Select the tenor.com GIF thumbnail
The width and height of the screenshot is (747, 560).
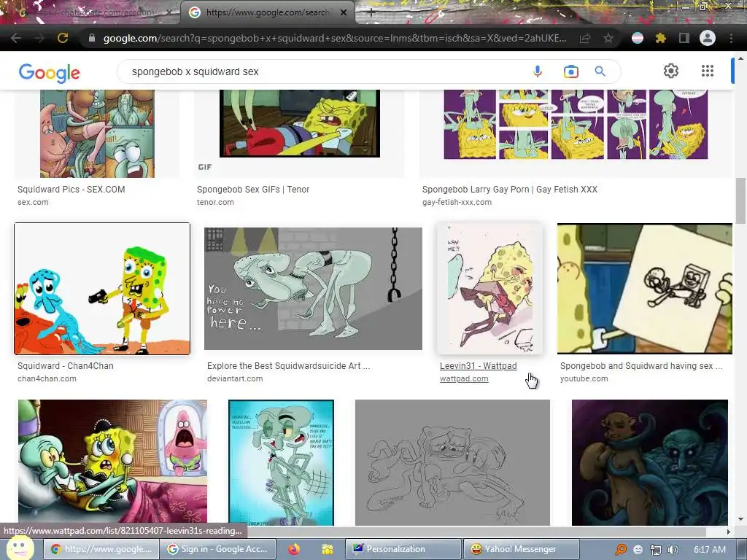pyautogui.click(x=300, y=123)
